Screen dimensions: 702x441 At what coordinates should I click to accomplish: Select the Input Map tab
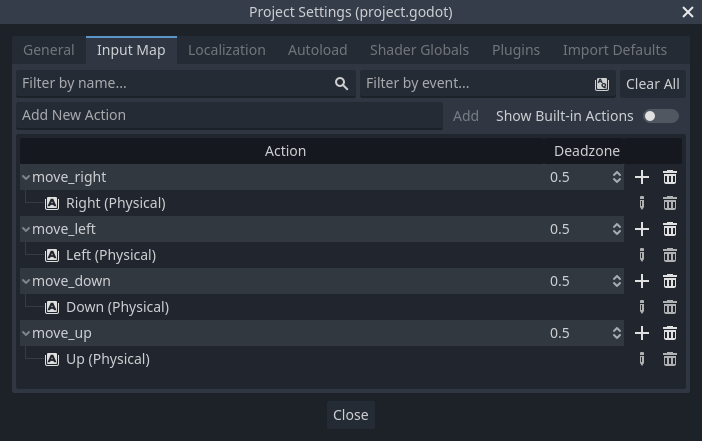(131, 50)
